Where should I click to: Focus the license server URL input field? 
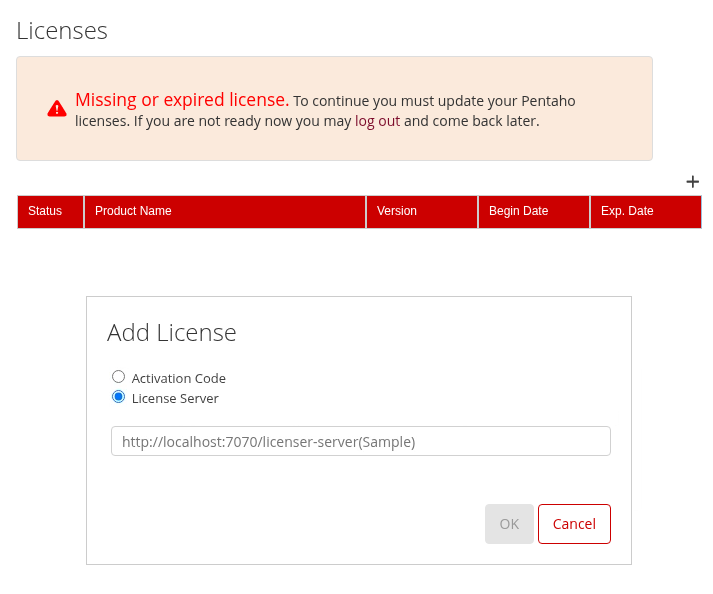coord(360,441)
